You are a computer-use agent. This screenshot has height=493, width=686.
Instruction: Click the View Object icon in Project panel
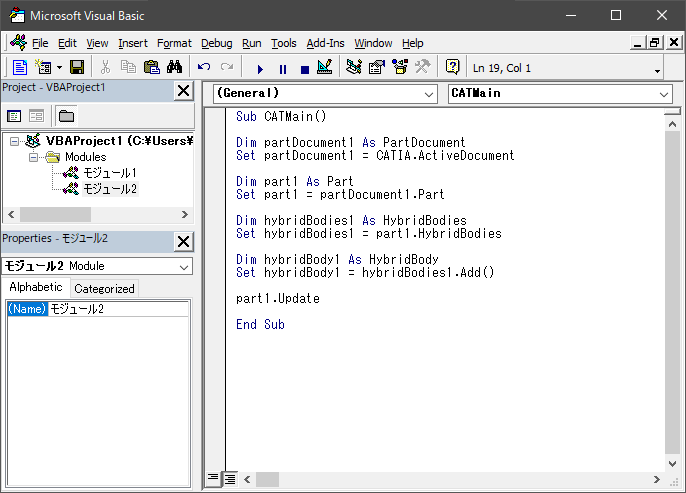(36, 116)
